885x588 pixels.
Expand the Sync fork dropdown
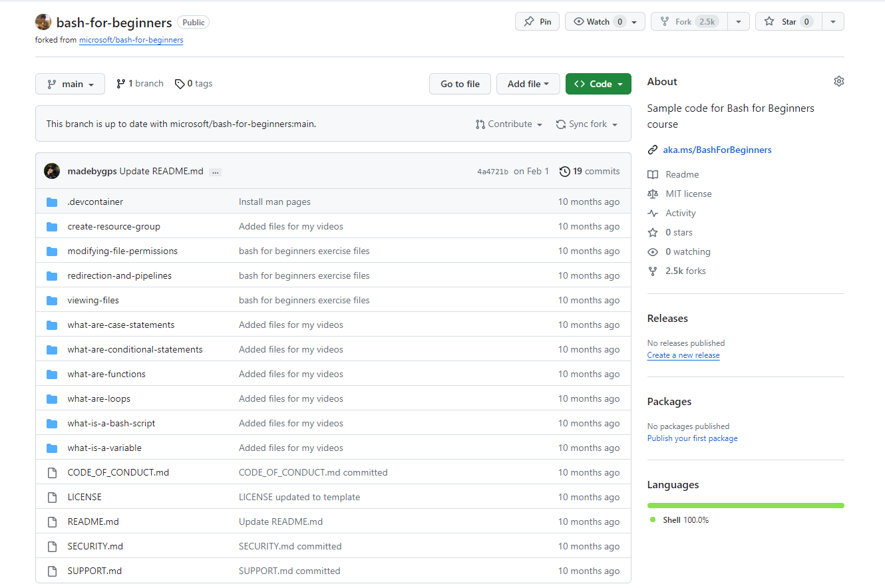[x=587, y=124]
